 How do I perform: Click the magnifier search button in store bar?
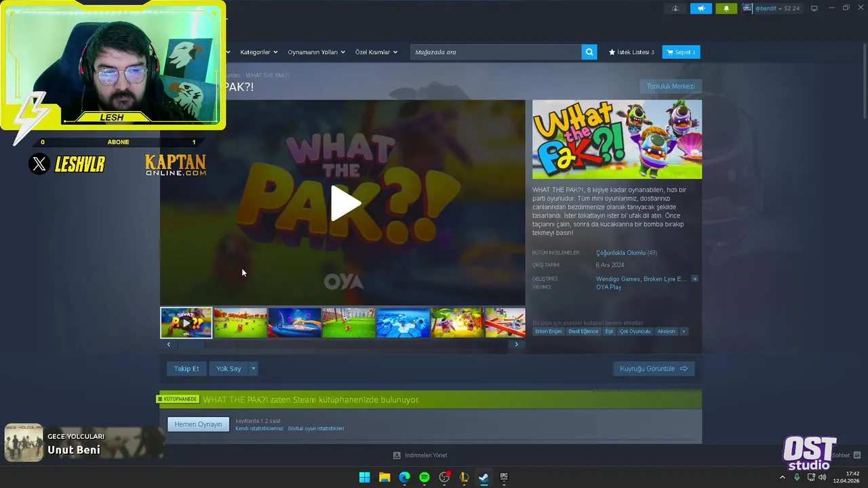pos(589,52)
